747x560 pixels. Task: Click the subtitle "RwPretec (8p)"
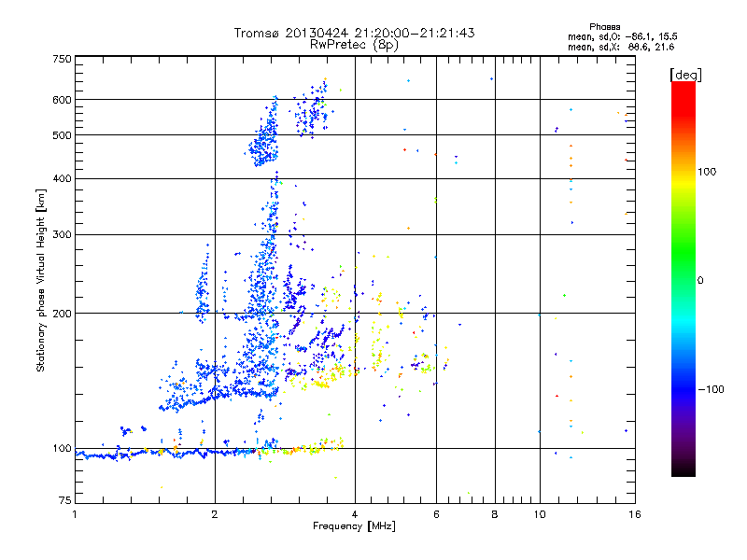pos(354,45)
